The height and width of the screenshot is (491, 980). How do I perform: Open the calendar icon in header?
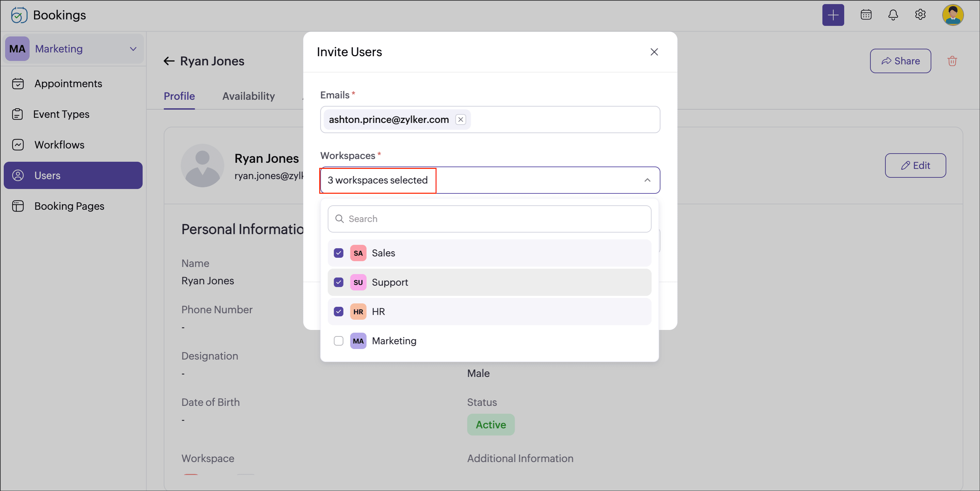866,15
